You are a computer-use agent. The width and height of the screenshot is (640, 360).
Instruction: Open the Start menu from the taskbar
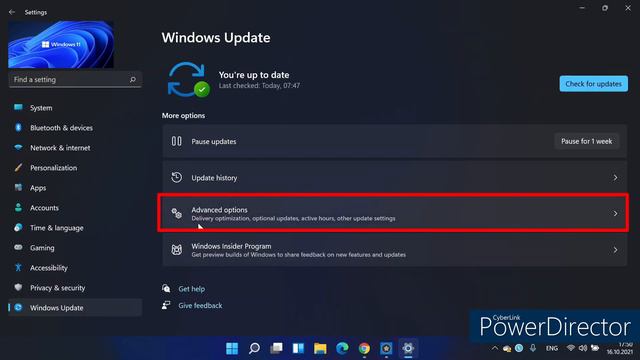point(232,348)
